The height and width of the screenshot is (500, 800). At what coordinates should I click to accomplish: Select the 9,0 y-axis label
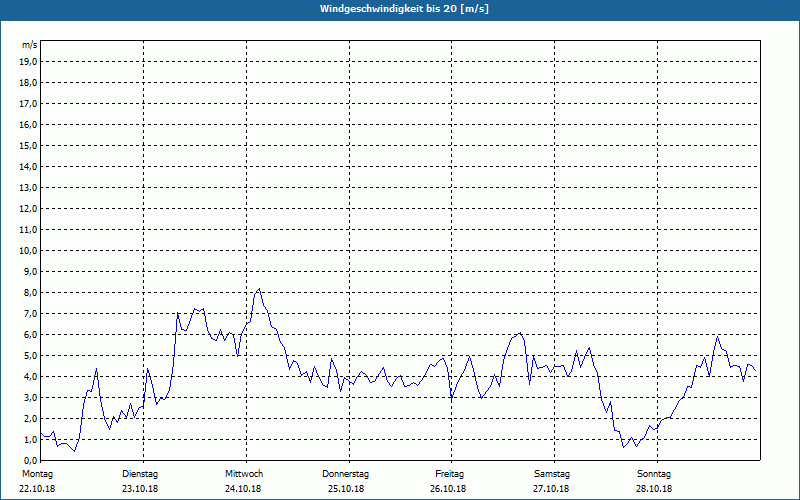coord(31,271)
